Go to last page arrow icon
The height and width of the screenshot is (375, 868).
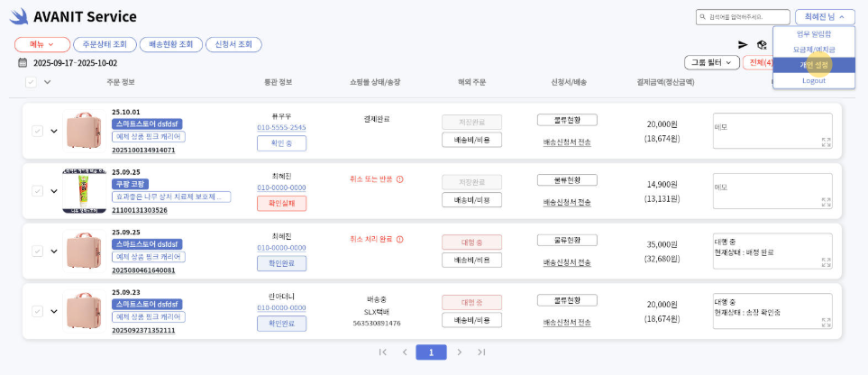point(481,352)
